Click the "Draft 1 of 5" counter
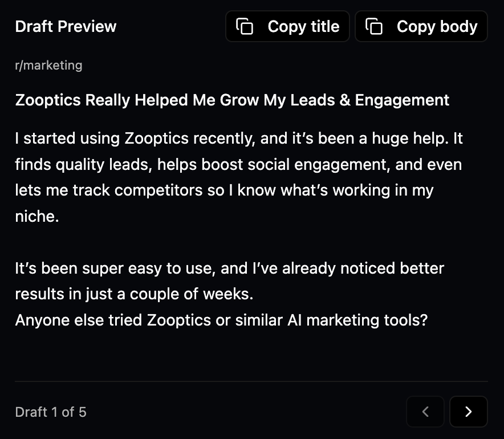The height and width of the screenshot is (439, 504). [51, 412]
